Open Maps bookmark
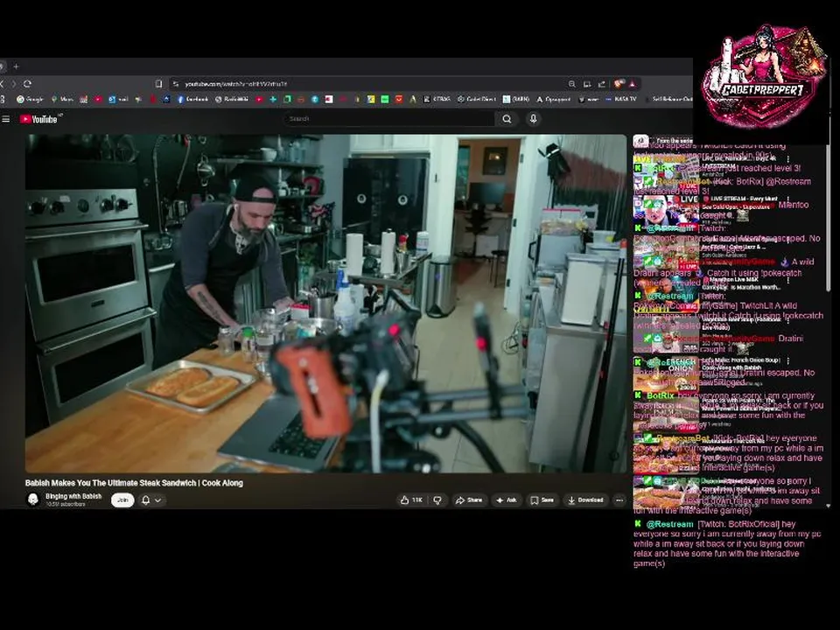This screenshot has width=840, height=630. click(61, 99)
